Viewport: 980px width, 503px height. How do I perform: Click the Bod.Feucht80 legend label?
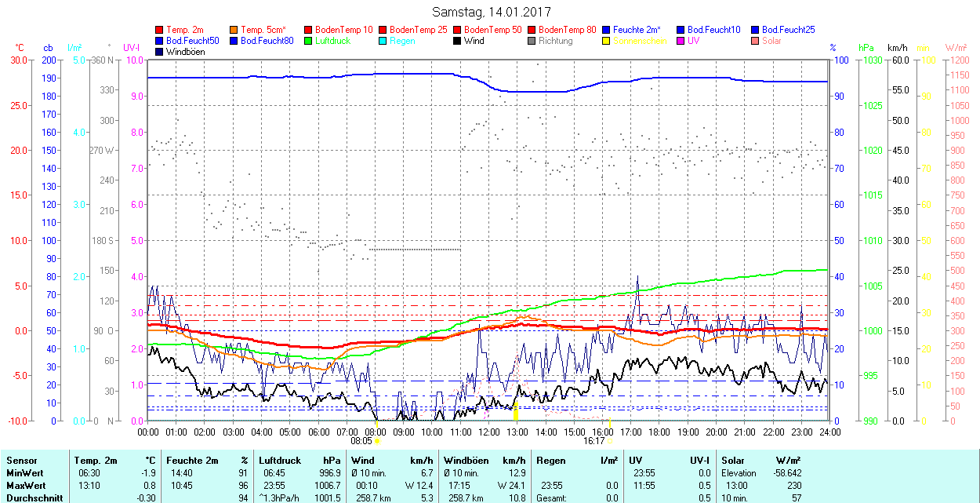(267, 41)
